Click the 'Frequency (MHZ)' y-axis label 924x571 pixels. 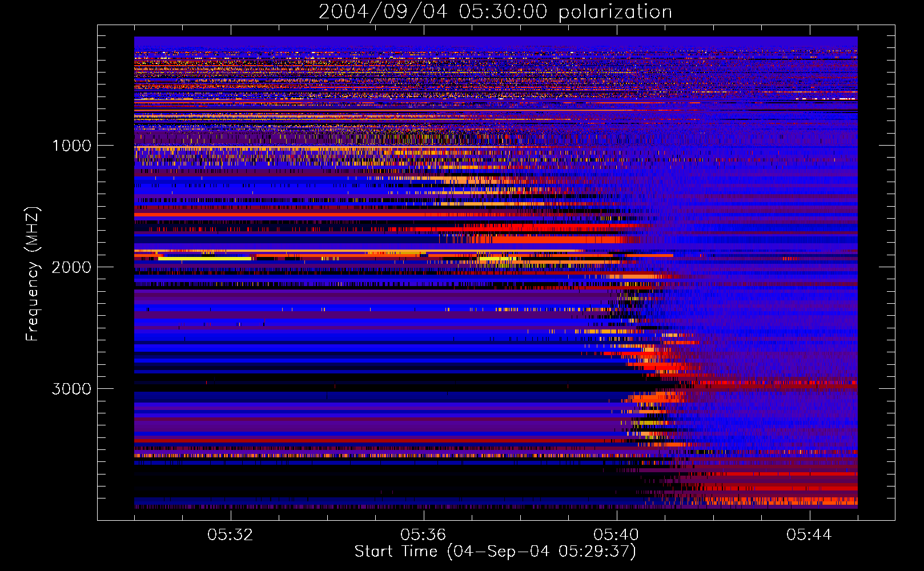coord(32,274)
